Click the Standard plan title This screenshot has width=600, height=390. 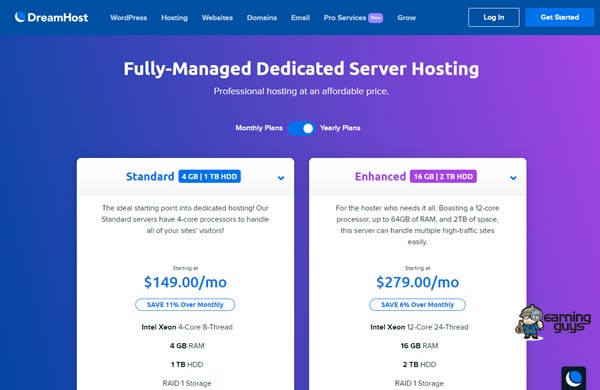pyautogui.click(x=150, y=176)
